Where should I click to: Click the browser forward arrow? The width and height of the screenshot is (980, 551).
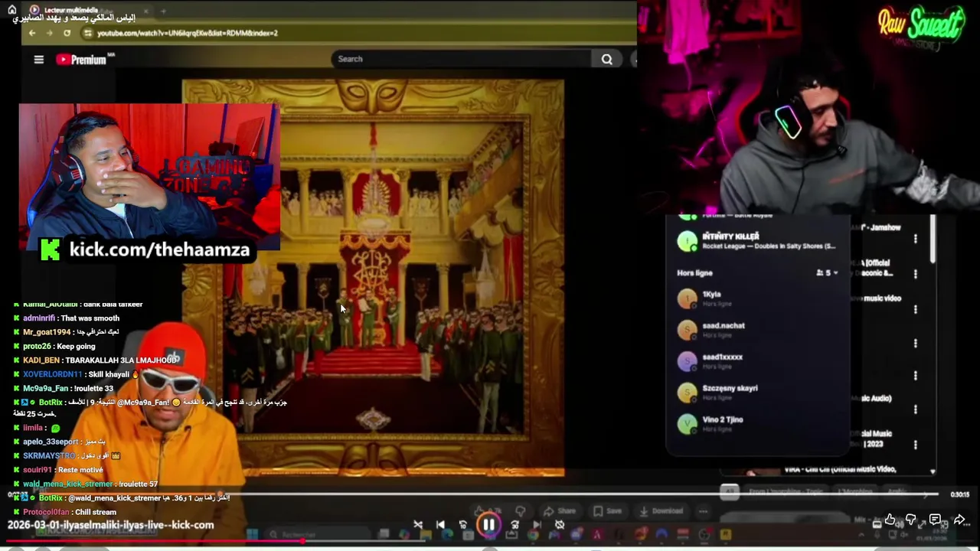(50, 33)
